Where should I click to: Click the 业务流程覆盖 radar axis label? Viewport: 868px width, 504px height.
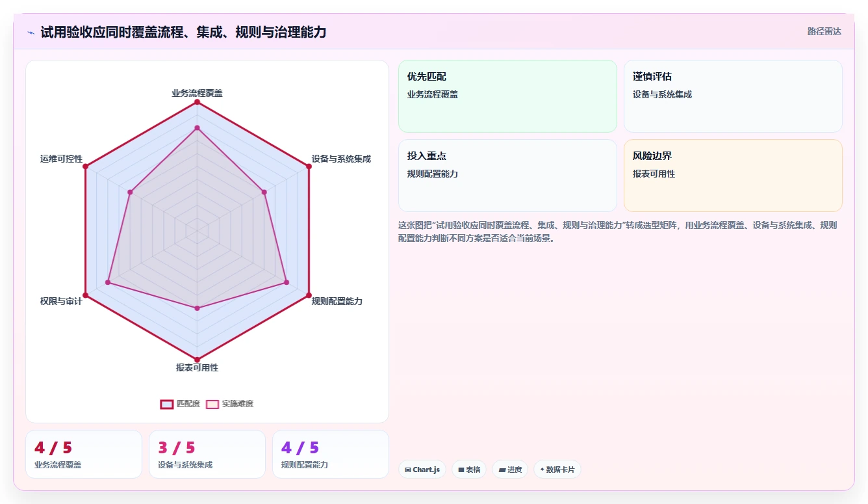tap(197, 93)
